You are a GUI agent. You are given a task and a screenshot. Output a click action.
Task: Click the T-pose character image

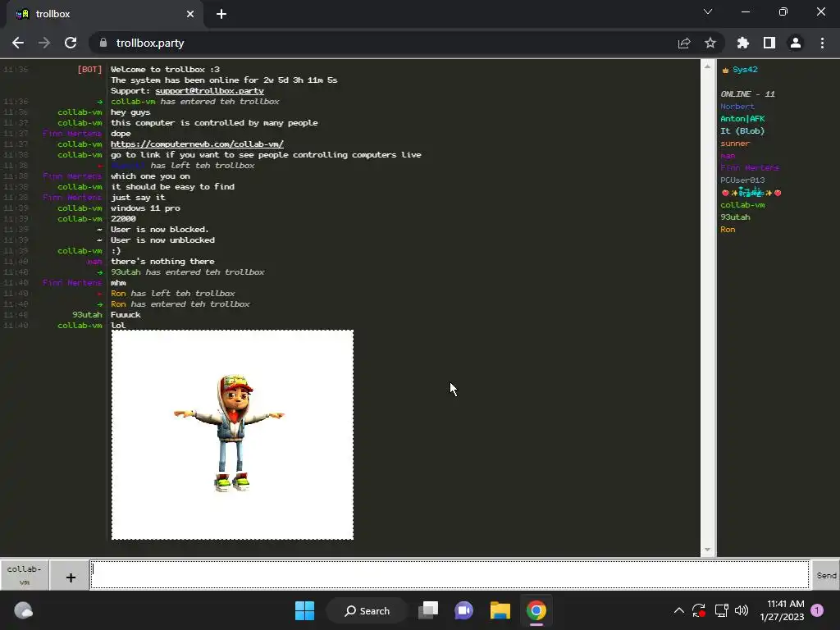click(x=232, y=435)
